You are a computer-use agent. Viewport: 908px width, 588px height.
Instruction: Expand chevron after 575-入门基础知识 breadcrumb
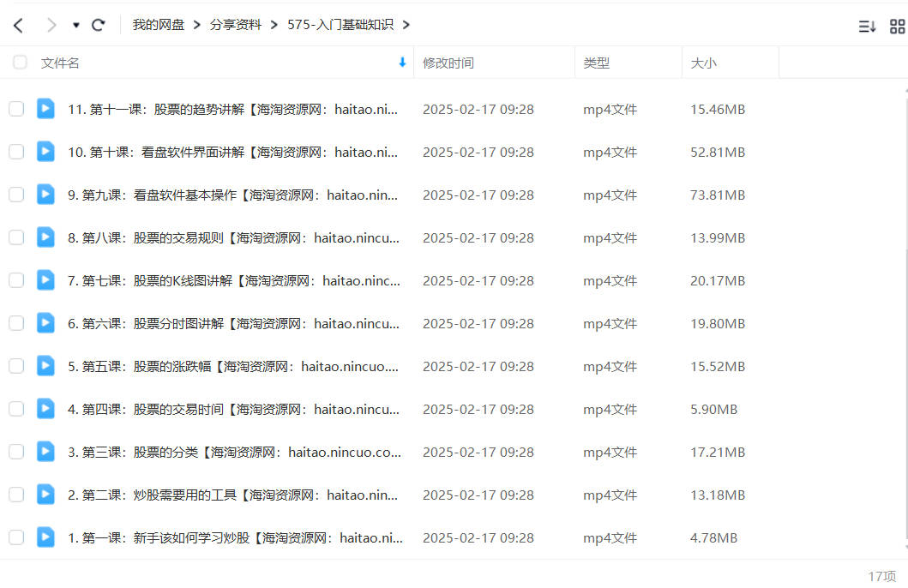(x=406, y=25)
